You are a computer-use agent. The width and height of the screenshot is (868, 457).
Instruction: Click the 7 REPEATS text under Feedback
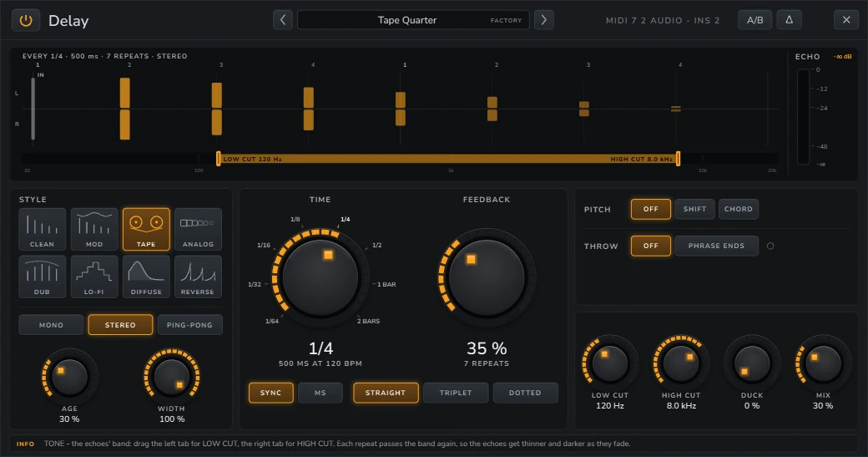click(x=487, y=363)
